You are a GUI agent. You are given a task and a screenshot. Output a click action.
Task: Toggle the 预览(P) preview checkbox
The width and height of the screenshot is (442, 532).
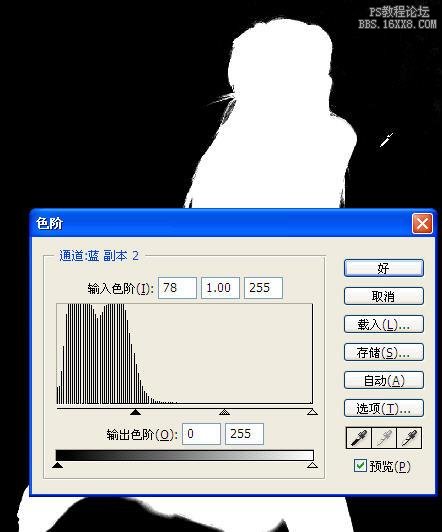pyautogui.click(x=360, y=466)
